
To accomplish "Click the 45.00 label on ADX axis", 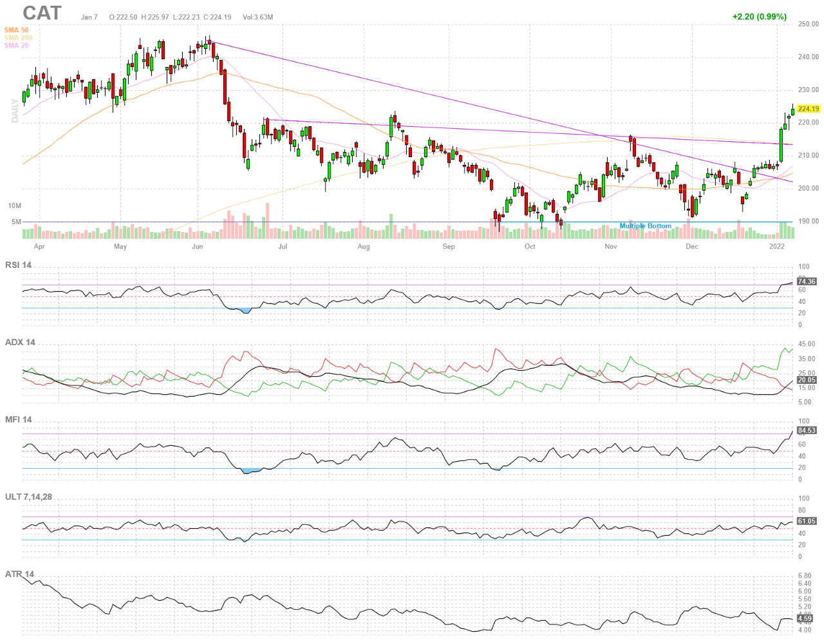I will tap(807, 345).
